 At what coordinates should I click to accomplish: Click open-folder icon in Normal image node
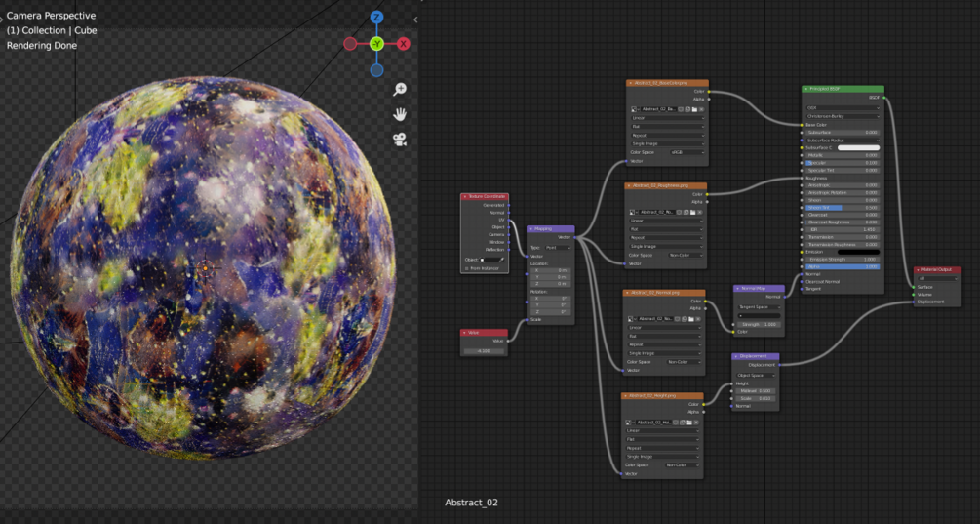coord(690,318)
